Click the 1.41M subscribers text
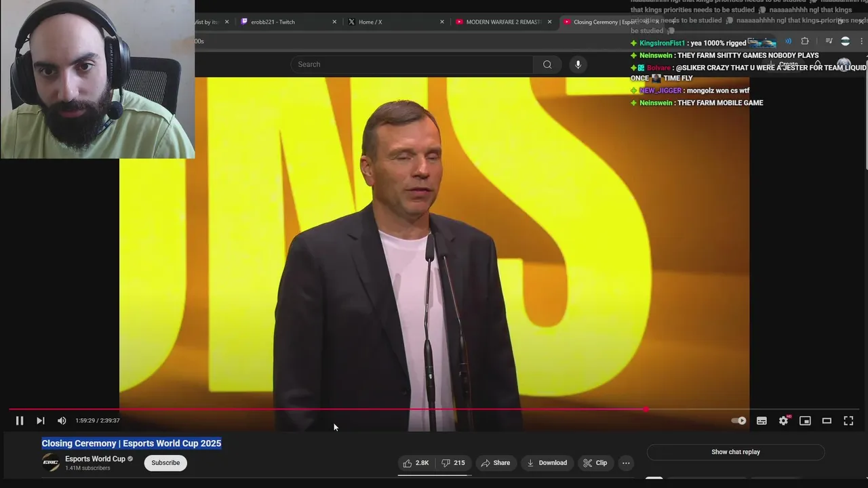 [x=87, y=468]
